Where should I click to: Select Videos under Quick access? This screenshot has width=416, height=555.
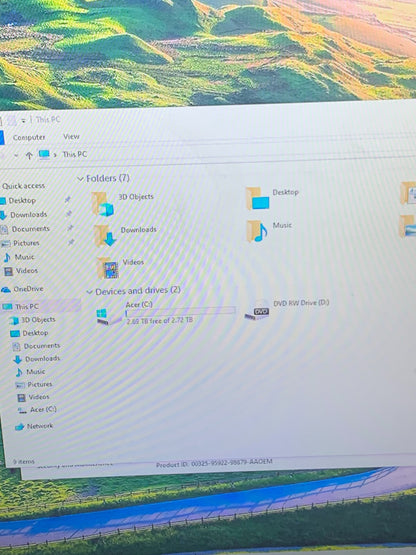click(x=27, y=270)
